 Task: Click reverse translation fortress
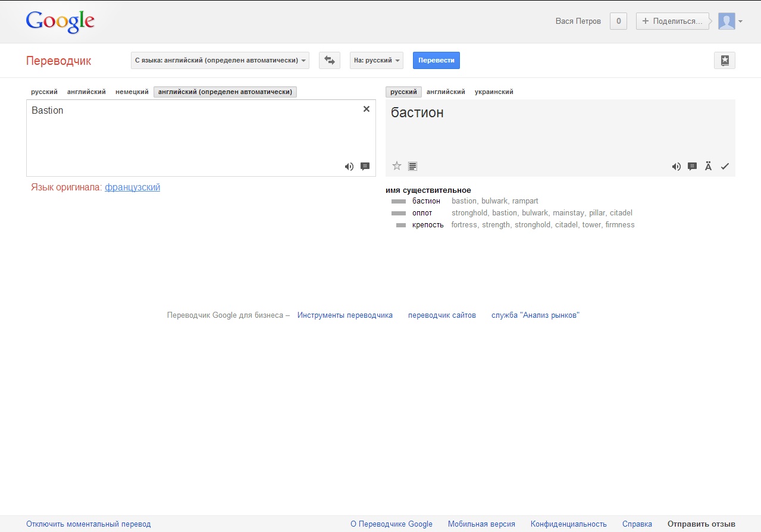click(464, 225)
